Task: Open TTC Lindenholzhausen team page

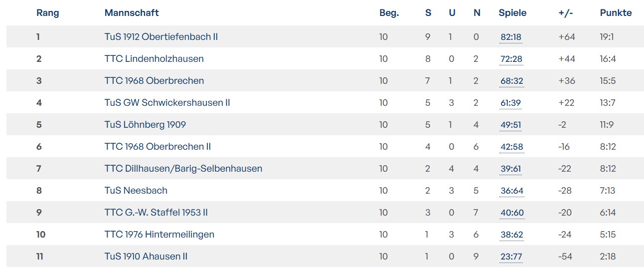Action: tap(154, 59)
